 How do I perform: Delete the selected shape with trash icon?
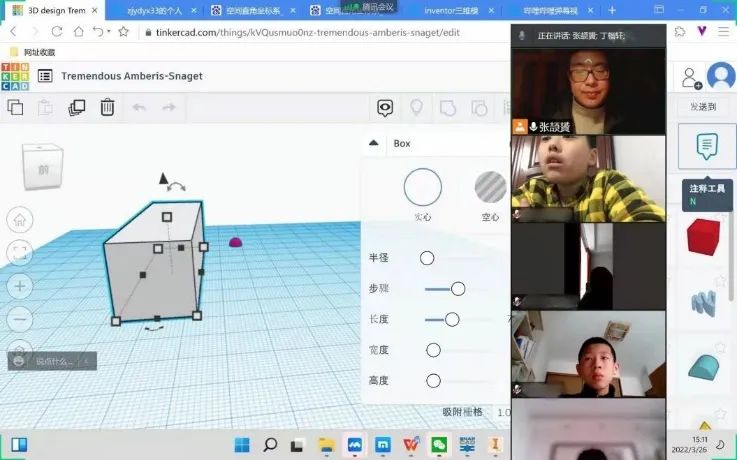(107, 108)
